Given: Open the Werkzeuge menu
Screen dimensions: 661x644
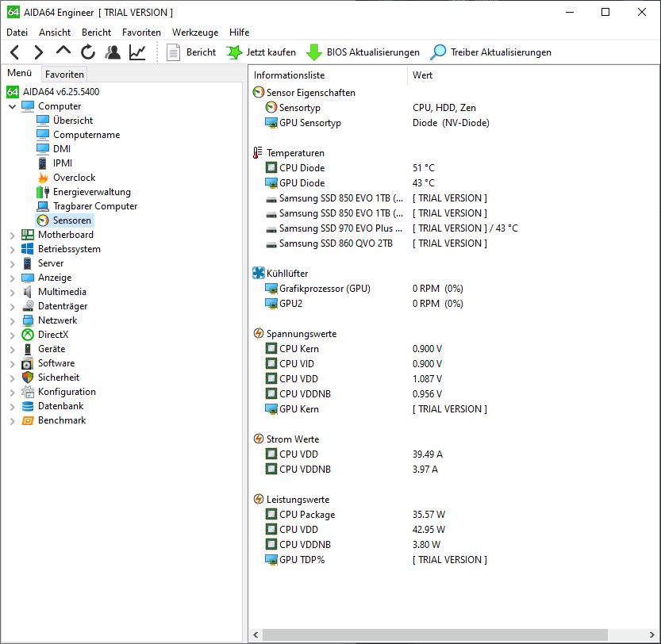Looking at the screenshot, I should 195,33.
